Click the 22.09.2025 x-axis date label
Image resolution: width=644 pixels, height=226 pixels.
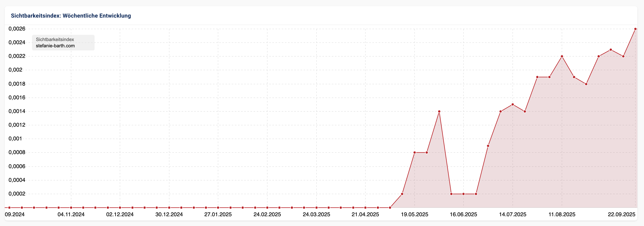(x=621, y=214)
